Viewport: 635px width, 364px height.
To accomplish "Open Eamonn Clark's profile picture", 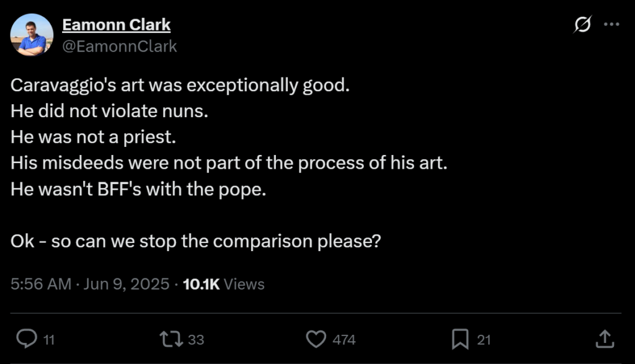I will point(32,35).
